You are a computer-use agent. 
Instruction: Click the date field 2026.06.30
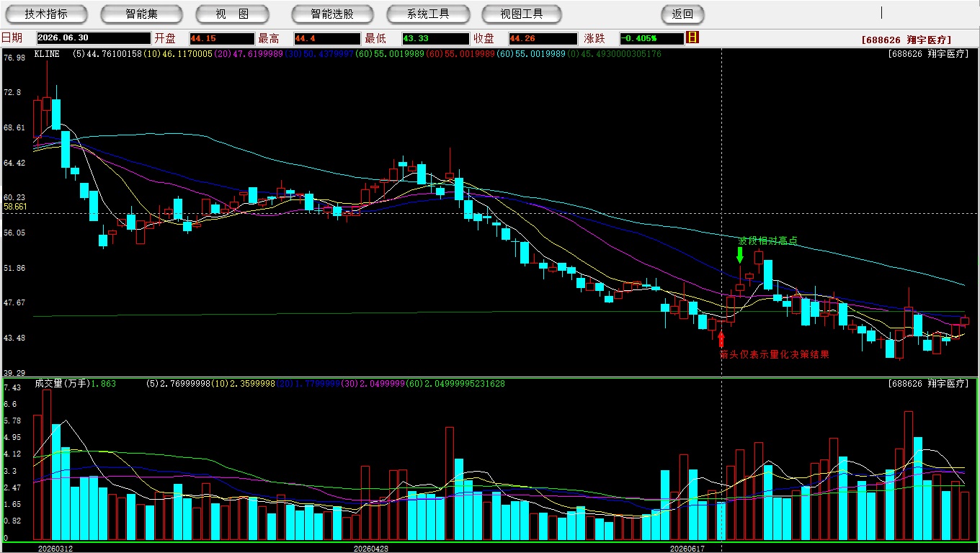tap(93, 38)
